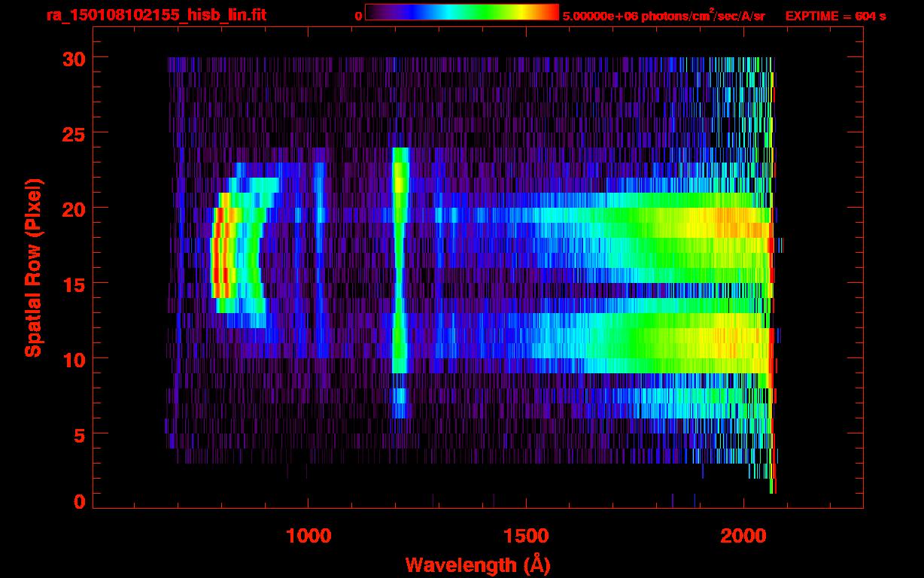Click the rainbow color scale bar
Image resolution: width=924 pixels, height=578 pixels.
pos(461,12)
